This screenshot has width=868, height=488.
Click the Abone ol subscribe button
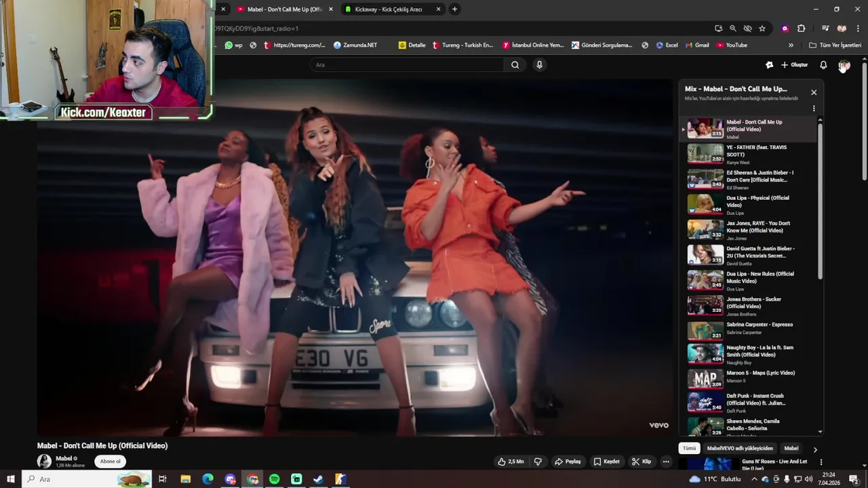(x=111, y=462)
